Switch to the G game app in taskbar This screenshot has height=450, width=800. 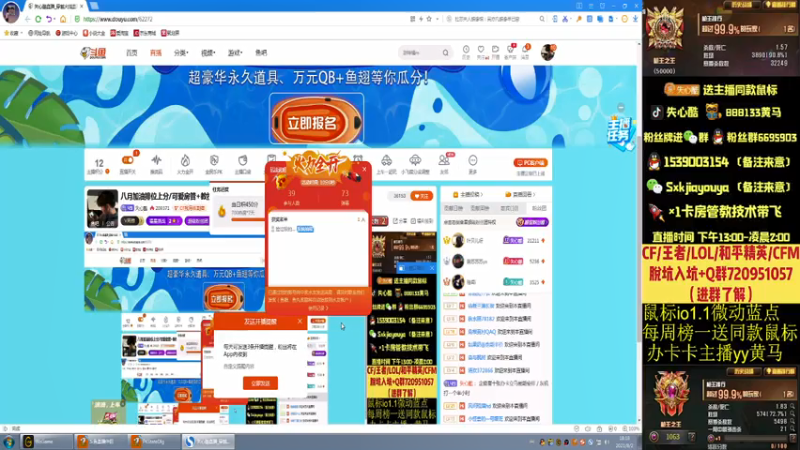(46, 441)
